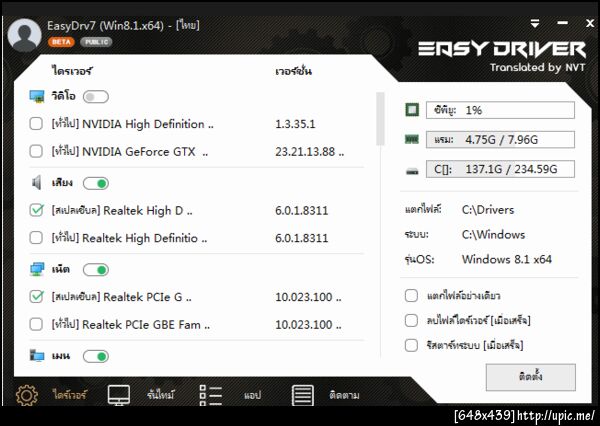Click the RAM memory icon
Image resolution: width=600 pixels, height=426 pixels.
pos(412,139)
